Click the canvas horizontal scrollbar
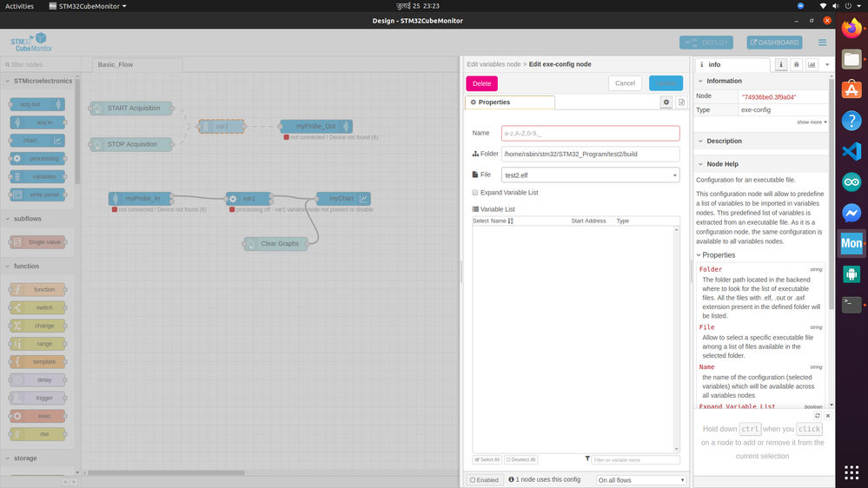This screenshot has height=488, width=868. 167,472
